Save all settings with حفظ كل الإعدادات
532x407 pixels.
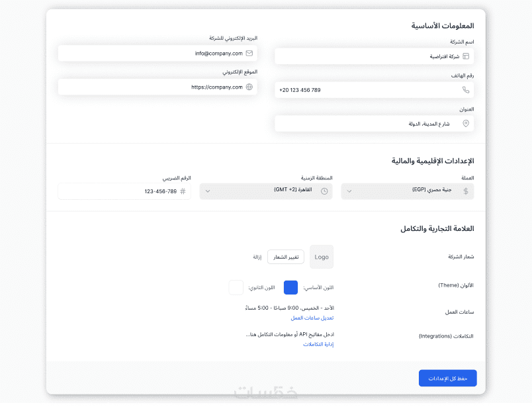click(447, 378)
